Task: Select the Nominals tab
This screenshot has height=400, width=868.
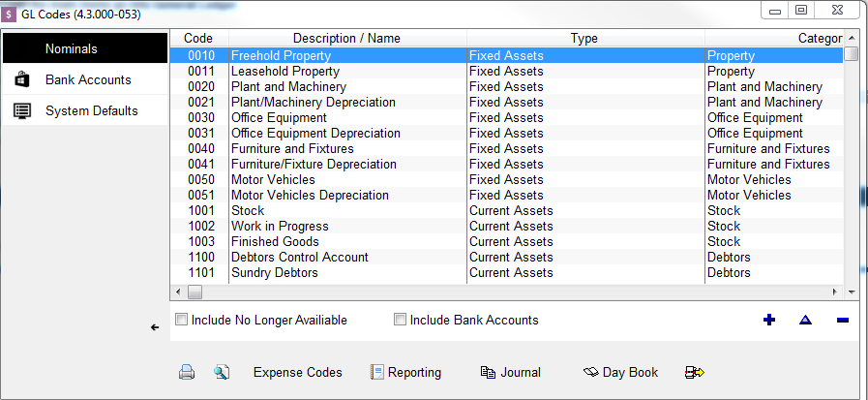Action: (85, 48)
